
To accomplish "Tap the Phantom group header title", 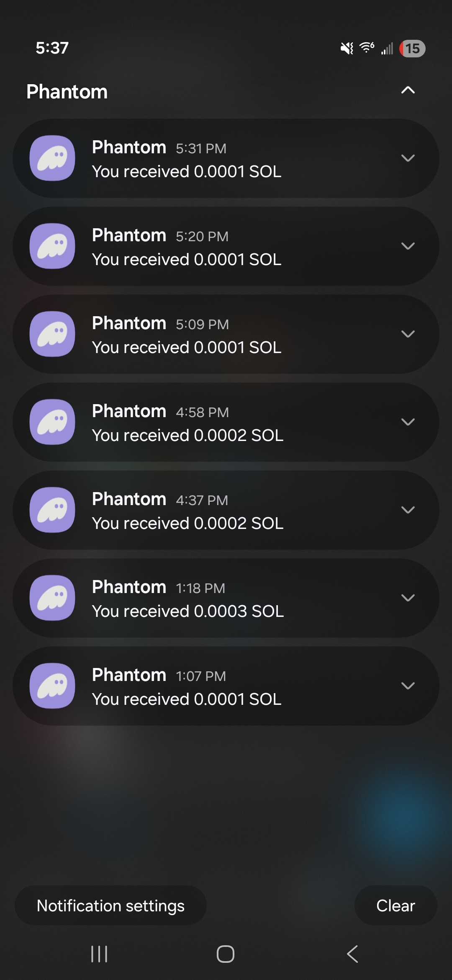I will pos(67,92).
